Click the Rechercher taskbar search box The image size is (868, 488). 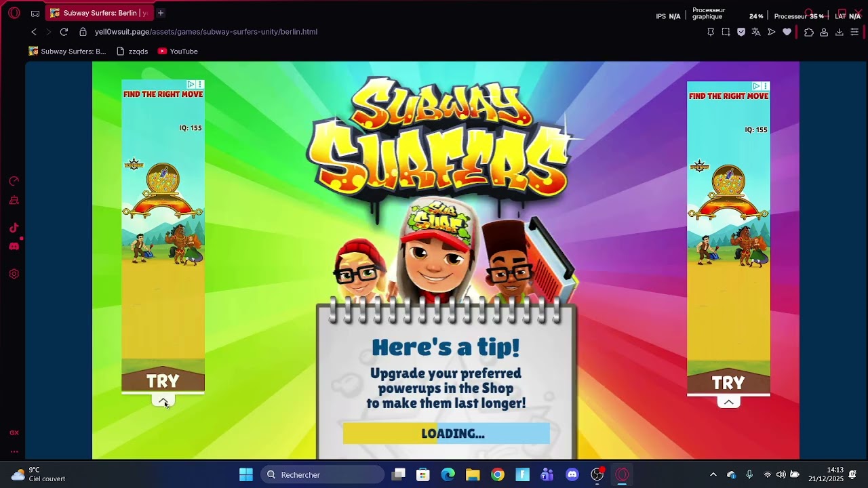[322, 474]
